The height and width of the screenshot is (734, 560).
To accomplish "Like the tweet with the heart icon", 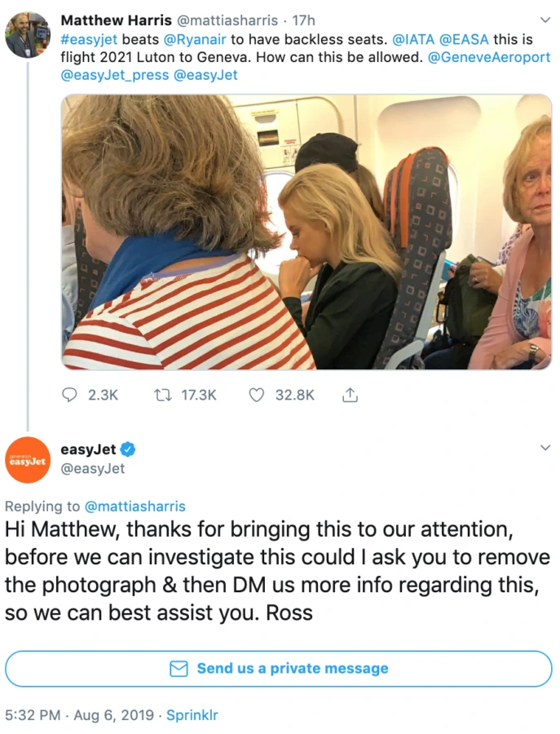I will (256, 396).
